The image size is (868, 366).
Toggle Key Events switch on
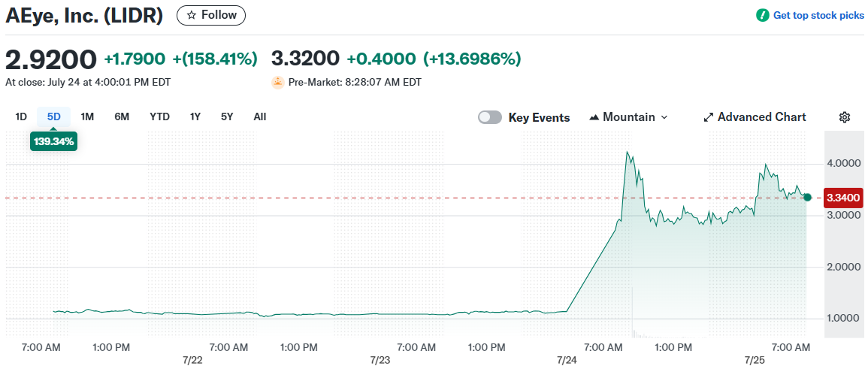tap(490, 117)
